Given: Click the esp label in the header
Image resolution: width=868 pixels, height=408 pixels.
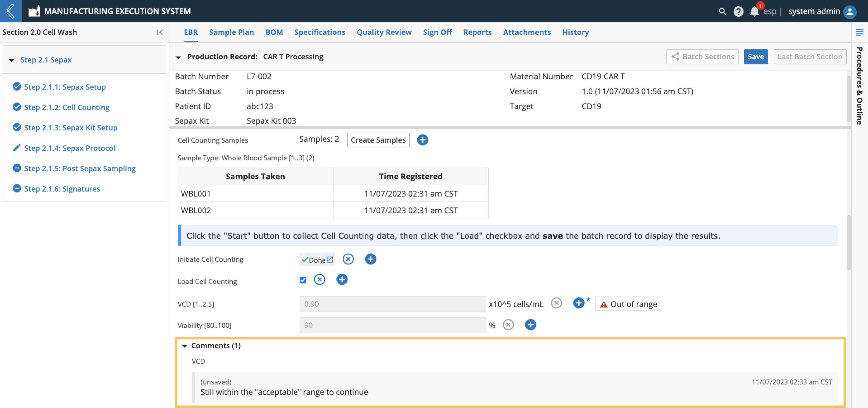Looking at the screenshot, I should [x=770, y=12].
